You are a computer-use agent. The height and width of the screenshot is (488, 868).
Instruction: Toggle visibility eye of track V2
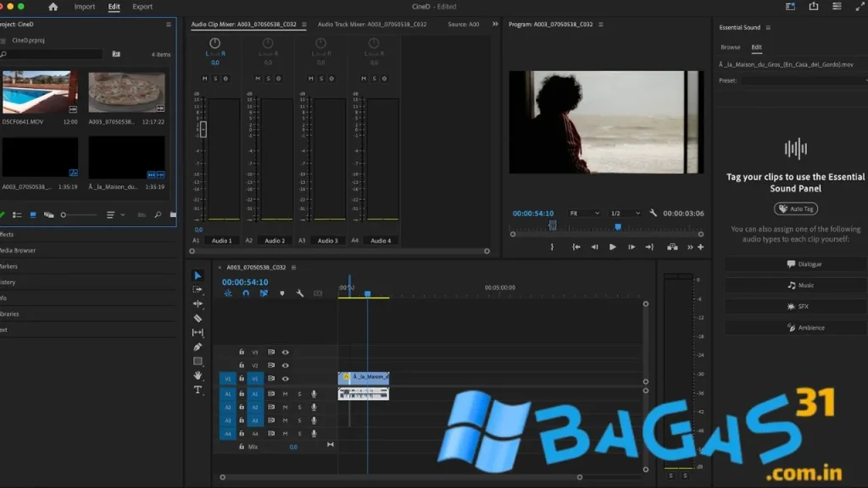tap(285, 365)
